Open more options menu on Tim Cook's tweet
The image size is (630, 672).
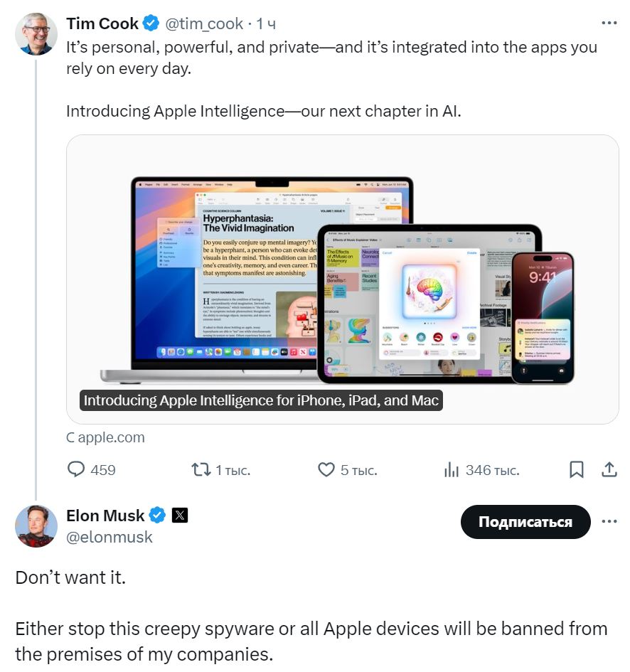coord(609,23)
